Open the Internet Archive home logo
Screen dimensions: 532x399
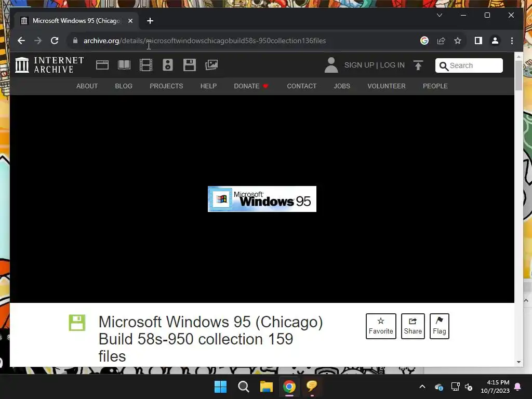click(x=49, y=65)
